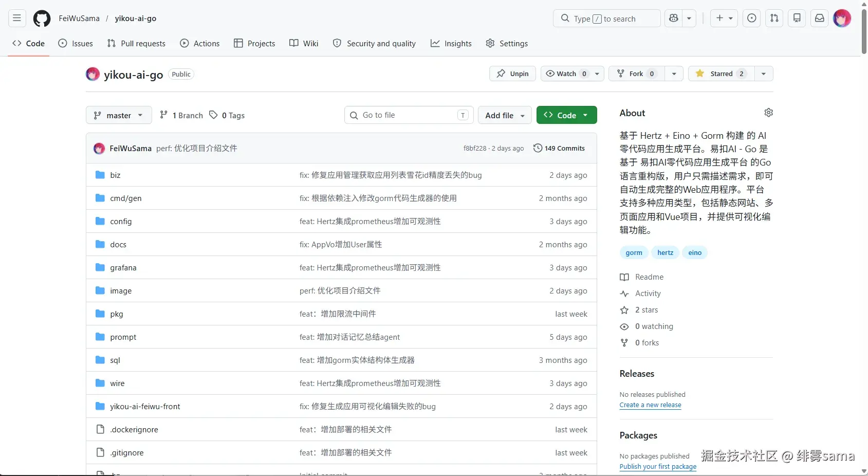Screen dimensions: 868x476
Task: Open the gorm topic tag
Action: tap(634, 252)
